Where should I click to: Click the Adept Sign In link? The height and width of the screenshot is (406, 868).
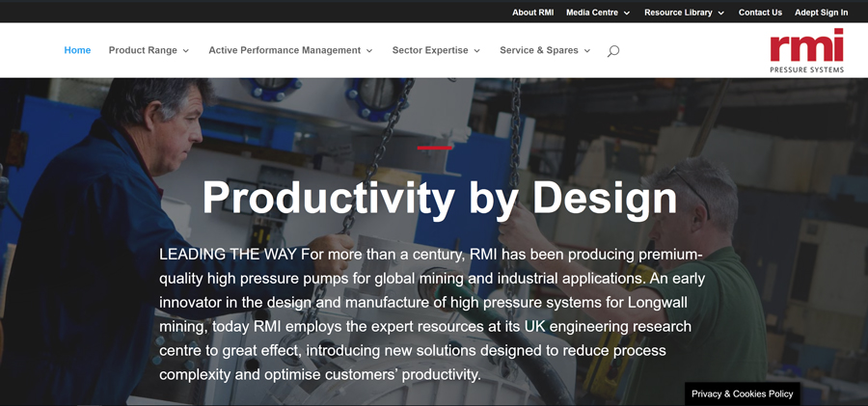tap(821, 13)
